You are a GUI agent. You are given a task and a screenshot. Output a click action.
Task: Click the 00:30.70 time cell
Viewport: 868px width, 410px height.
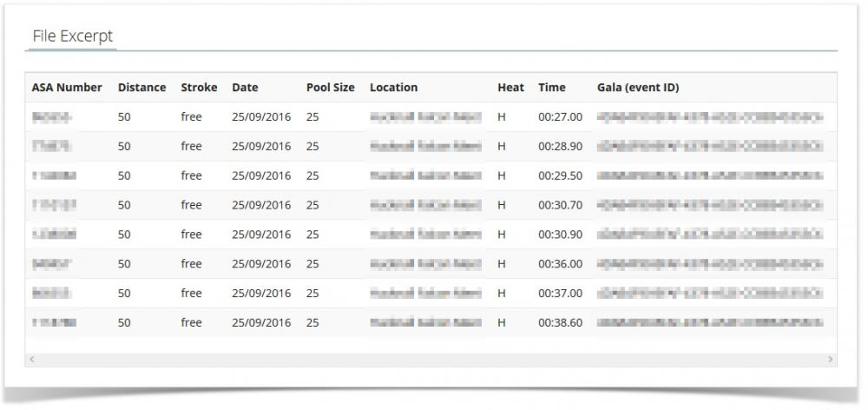click(x=560, y=205)
